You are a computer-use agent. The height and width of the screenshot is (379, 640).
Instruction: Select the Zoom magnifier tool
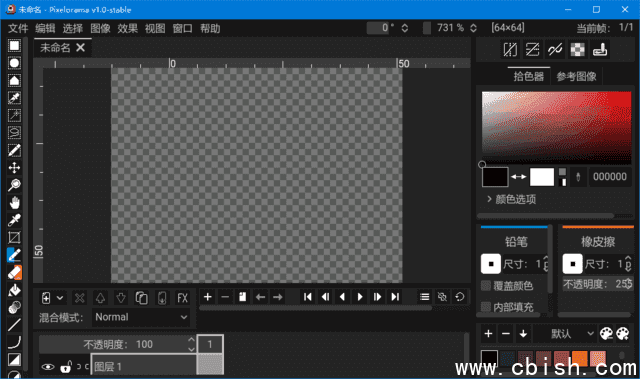(14, 185)
